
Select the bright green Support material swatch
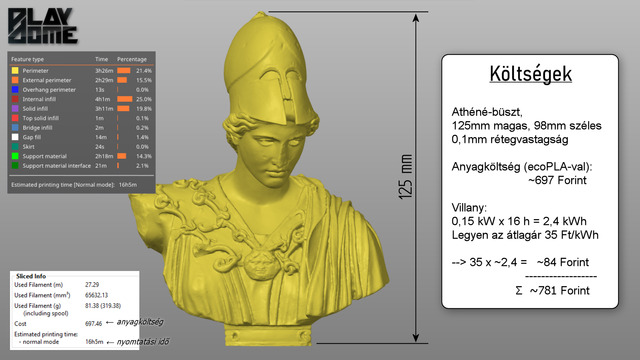pyautogui.click(x=15, y=156)
